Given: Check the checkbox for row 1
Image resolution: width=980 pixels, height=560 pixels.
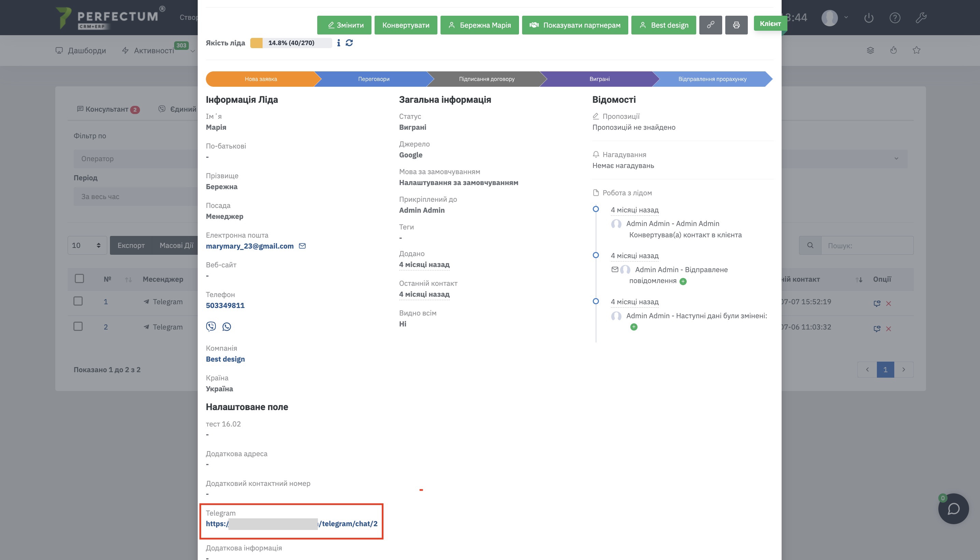Looking at the screenshot, I should 78,301.
